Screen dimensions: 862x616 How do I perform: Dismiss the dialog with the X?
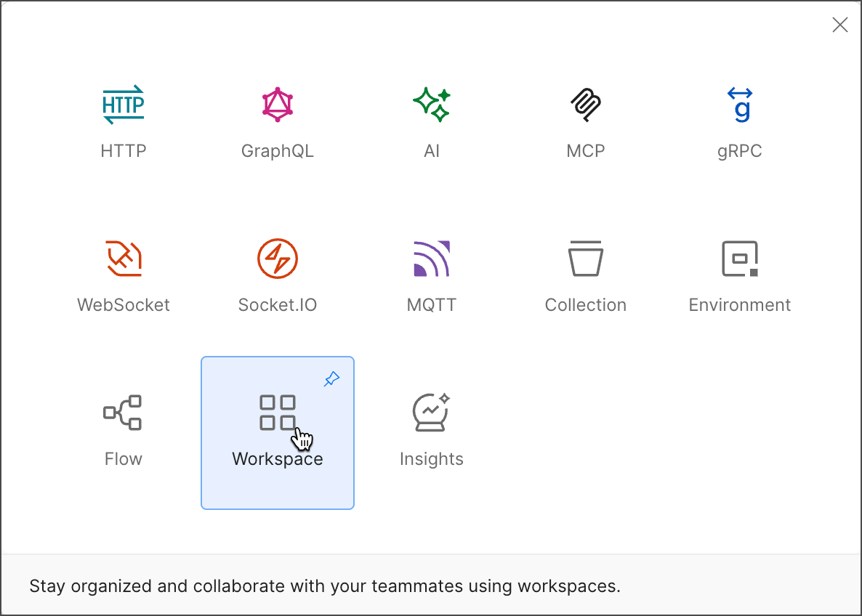[840, 25]
